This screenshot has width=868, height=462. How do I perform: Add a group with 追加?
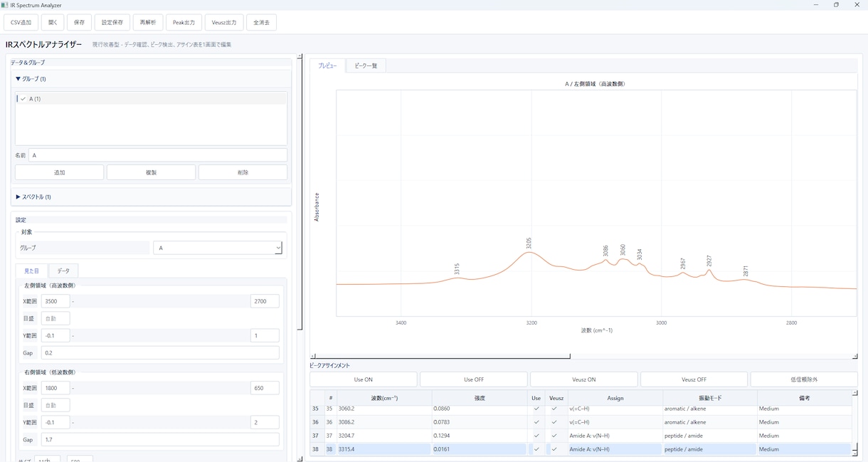60,172
